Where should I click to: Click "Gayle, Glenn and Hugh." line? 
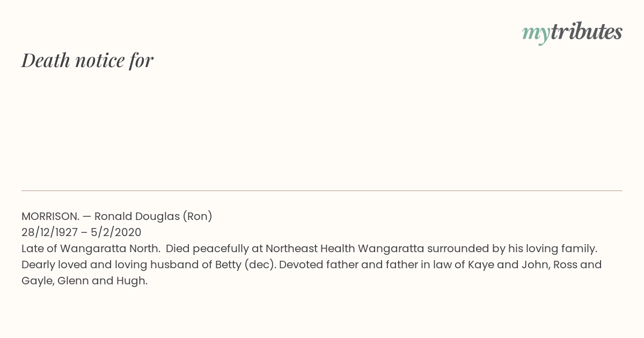pyautogui.click(x=84, y=281)
